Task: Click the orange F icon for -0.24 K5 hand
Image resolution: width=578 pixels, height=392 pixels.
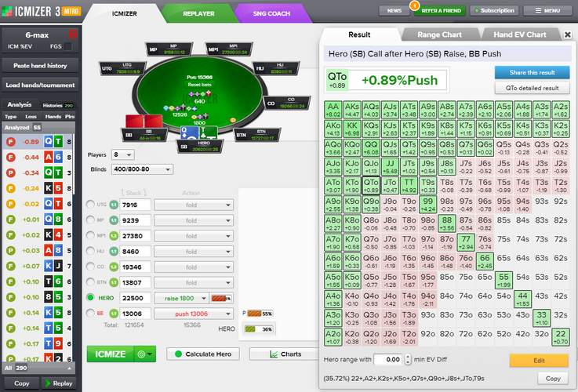Action: point(11,188)
